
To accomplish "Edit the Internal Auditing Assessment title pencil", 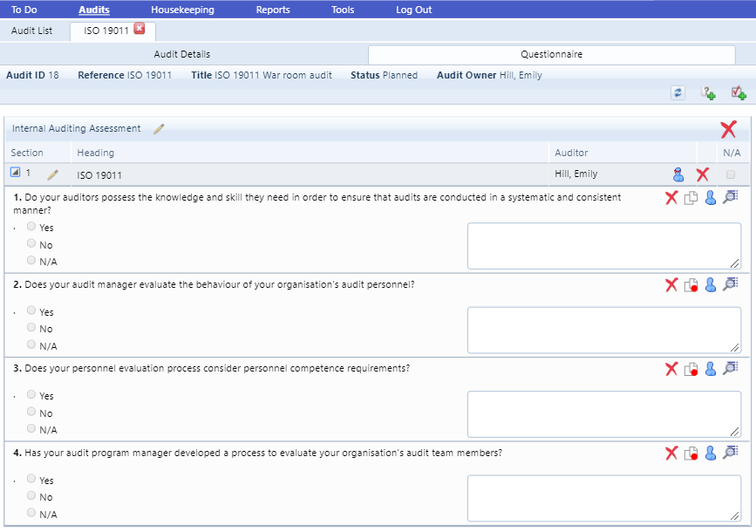I will pyautogui.click(x=159, y=129).
